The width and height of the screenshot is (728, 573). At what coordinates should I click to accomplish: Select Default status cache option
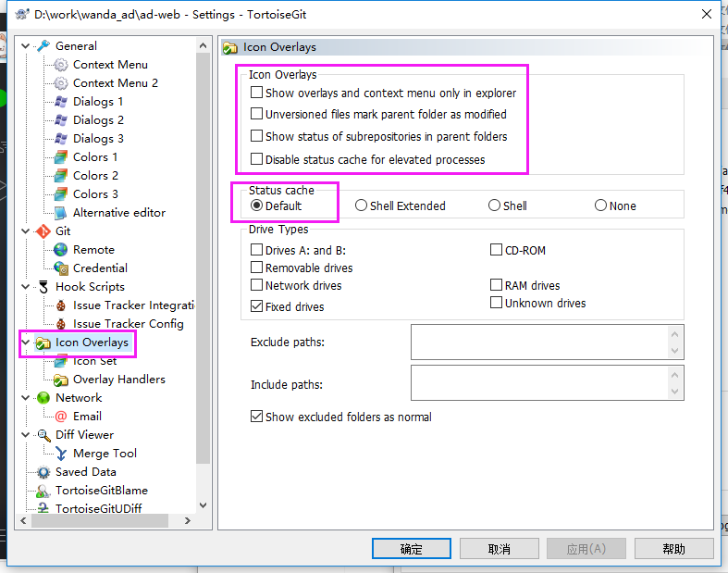pyautogui.click(x=257, y=206)
